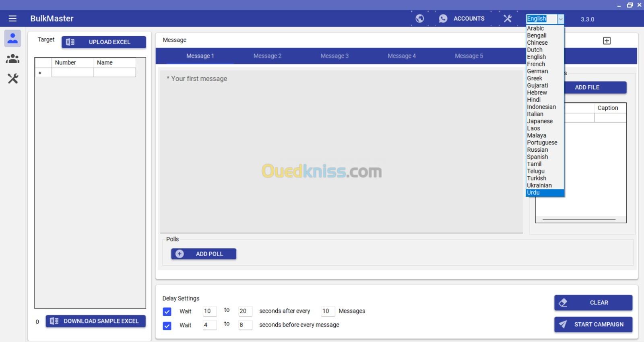Select Italian from the language list

tap(545, 114)
